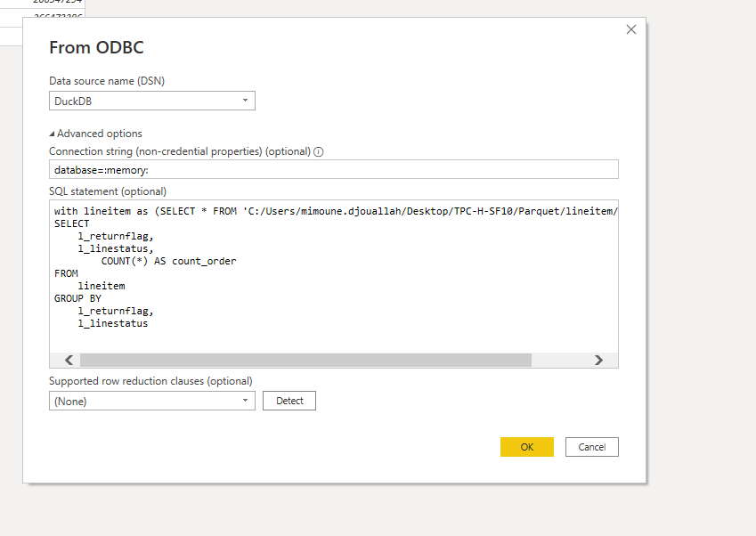Click the FROM keyword line in SQL statement

coord(66,273)
